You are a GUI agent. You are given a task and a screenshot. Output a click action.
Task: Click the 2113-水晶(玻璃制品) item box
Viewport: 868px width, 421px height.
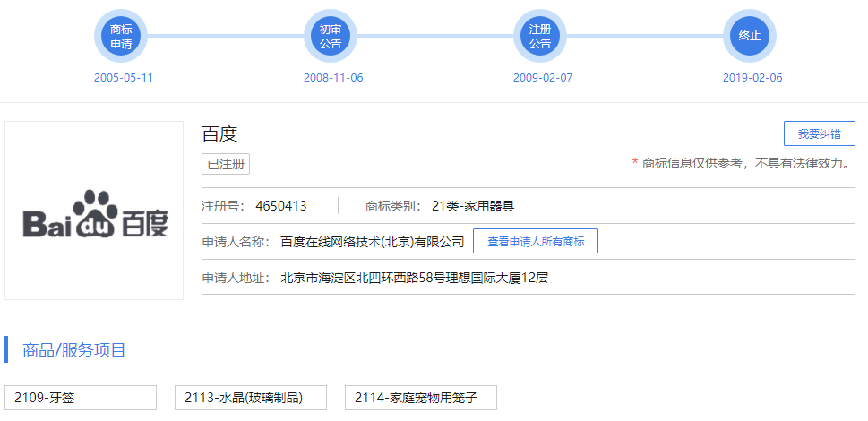click(251, 398)
